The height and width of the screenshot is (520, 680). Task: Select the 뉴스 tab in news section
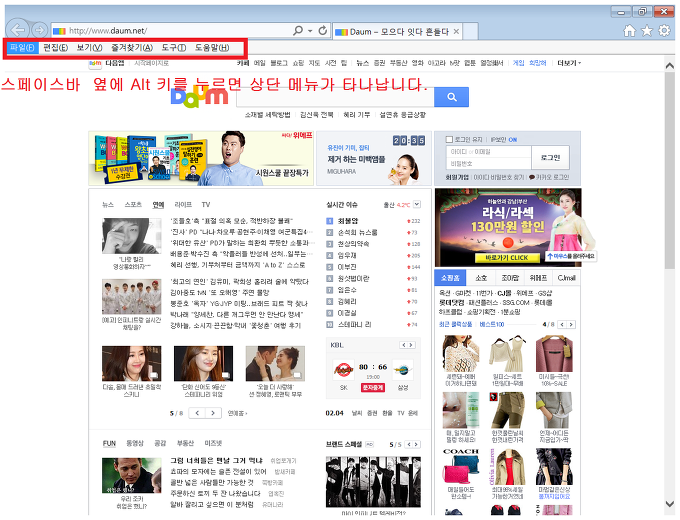(108, 205)
